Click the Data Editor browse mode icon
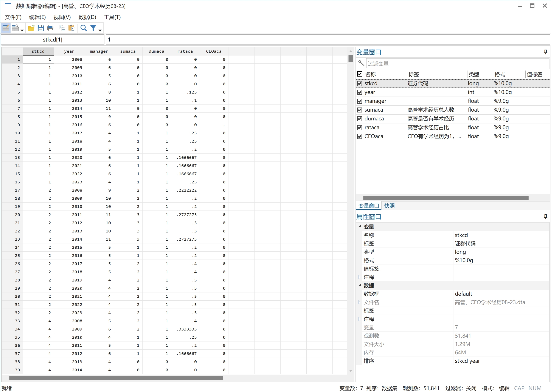This screenshot has height=392, width=551. click(16, 28)
